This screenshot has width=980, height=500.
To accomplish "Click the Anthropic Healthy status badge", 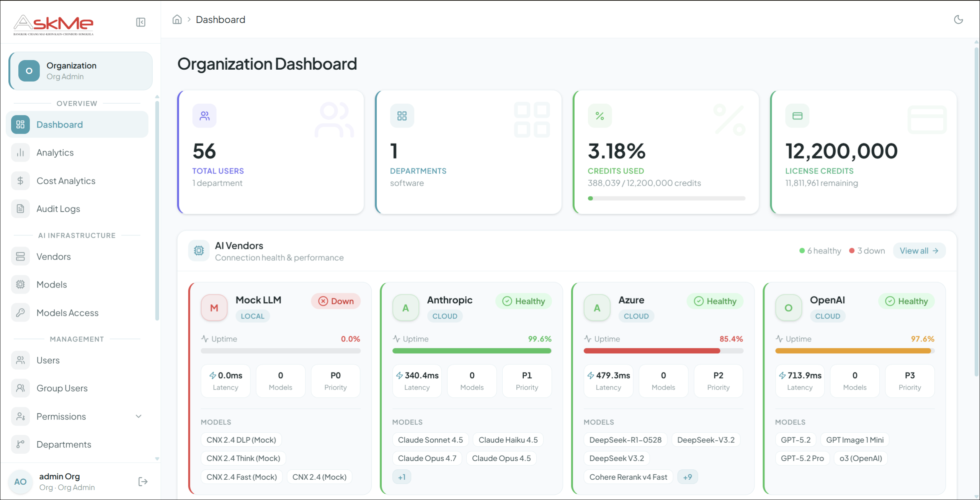I will [523, 301].
